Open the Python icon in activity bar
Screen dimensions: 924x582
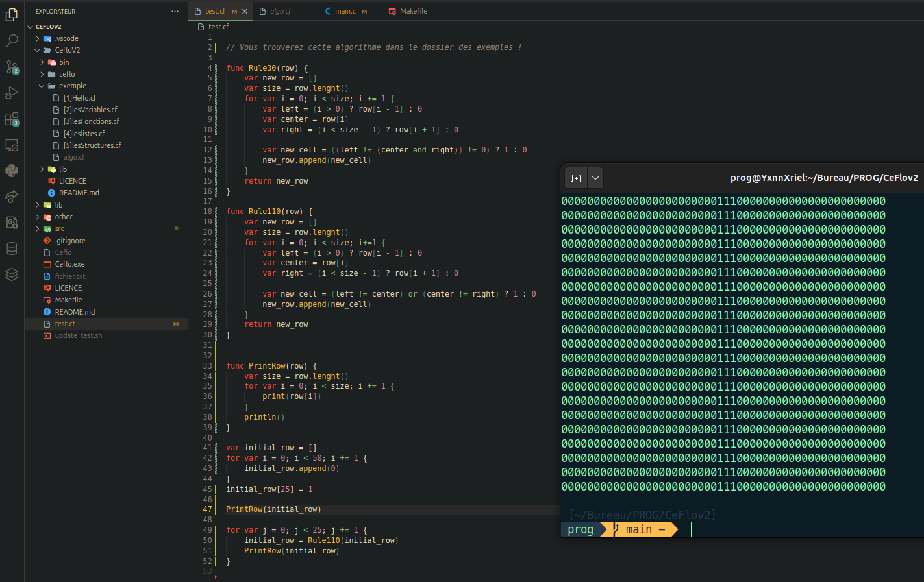click(x=12, y=170)
